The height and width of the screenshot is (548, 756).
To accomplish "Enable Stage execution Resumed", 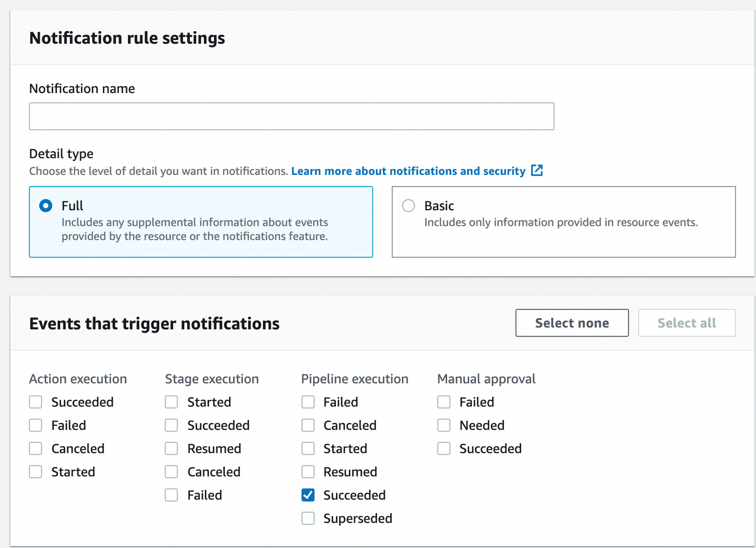I will tap(171, 448).
